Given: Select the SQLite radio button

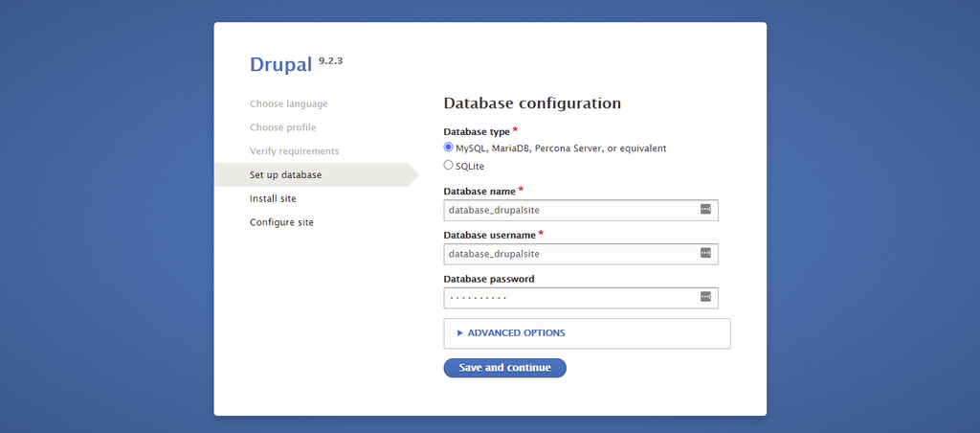Looking at the screenshot, I should point(448,166).
